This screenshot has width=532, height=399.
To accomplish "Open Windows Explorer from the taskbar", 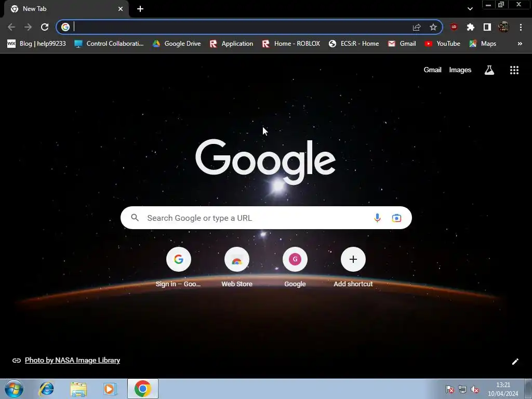I will coord(78,389).
